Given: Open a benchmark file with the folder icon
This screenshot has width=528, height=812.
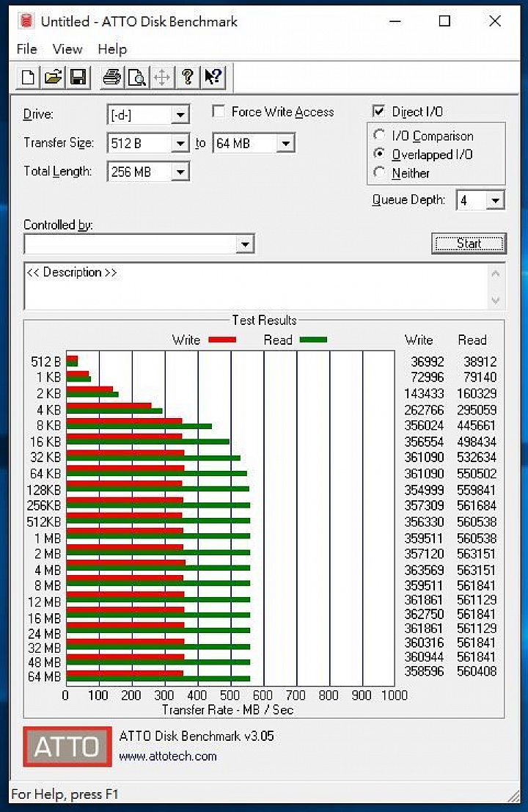Looking at the screenshot, I should (x=53, y=78).
